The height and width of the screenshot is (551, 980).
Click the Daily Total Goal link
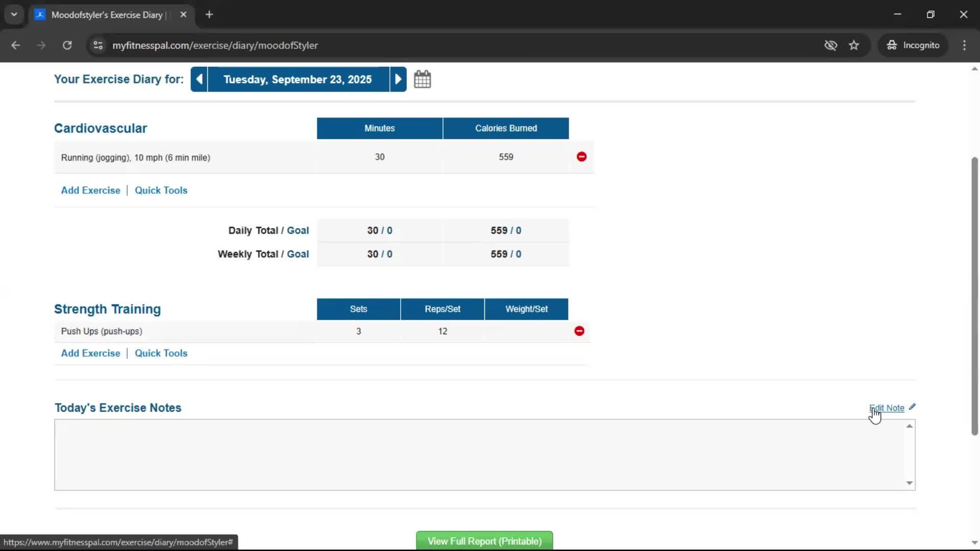pos(298,231)
